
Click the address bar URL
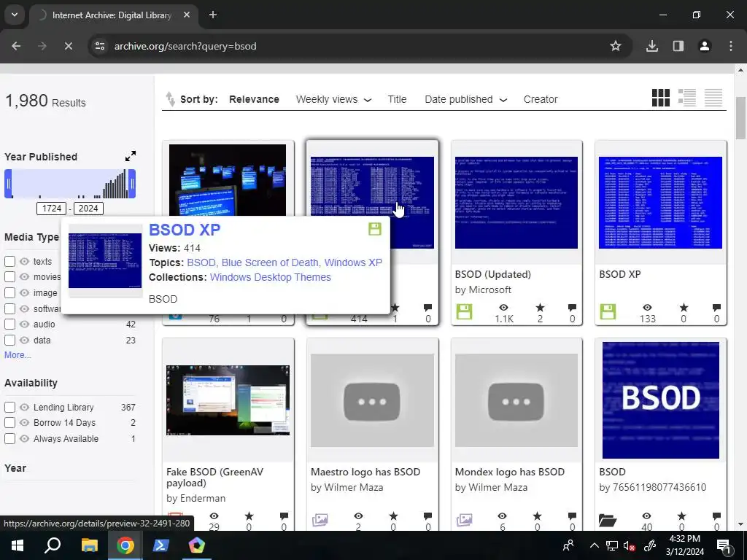click(185, 46)
